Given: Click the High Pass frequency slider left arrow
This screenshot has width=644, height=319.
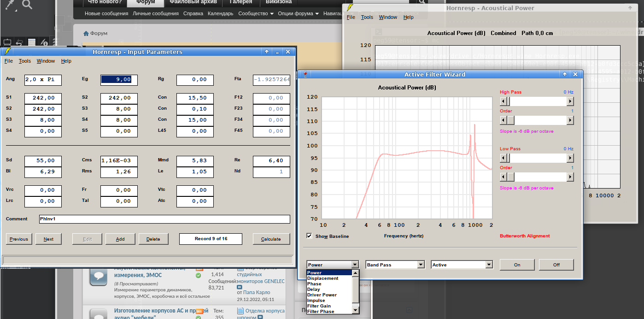Looking at the screenshot, I should coord(503,101).
